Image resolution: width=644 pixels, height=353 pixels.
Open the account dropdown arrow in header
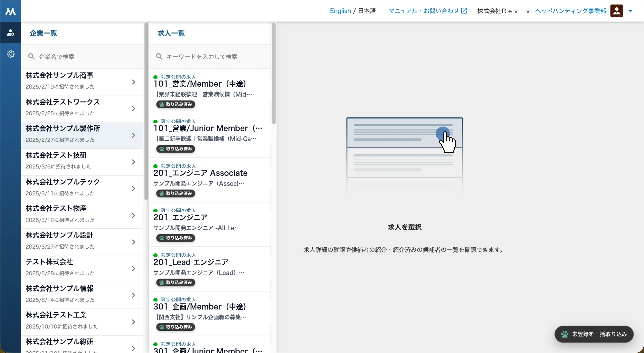630,11
